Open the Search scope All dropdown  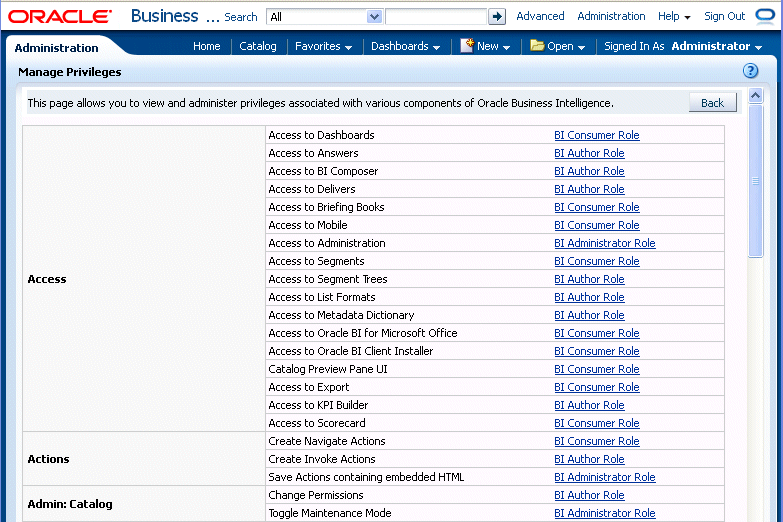[x=325, y=16]
